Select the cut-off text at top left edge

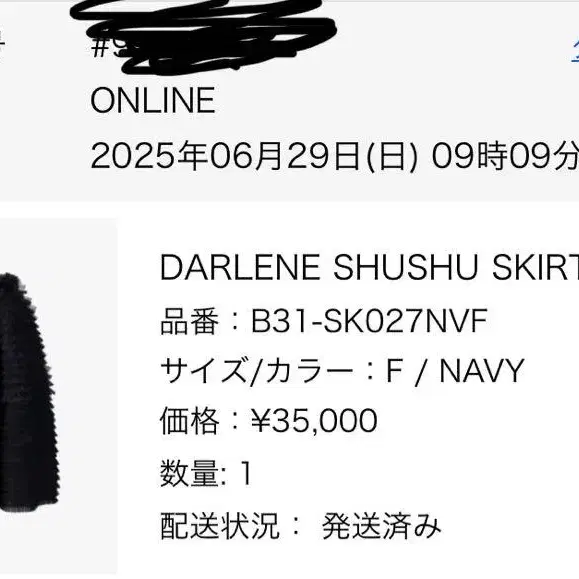point(2,42)
